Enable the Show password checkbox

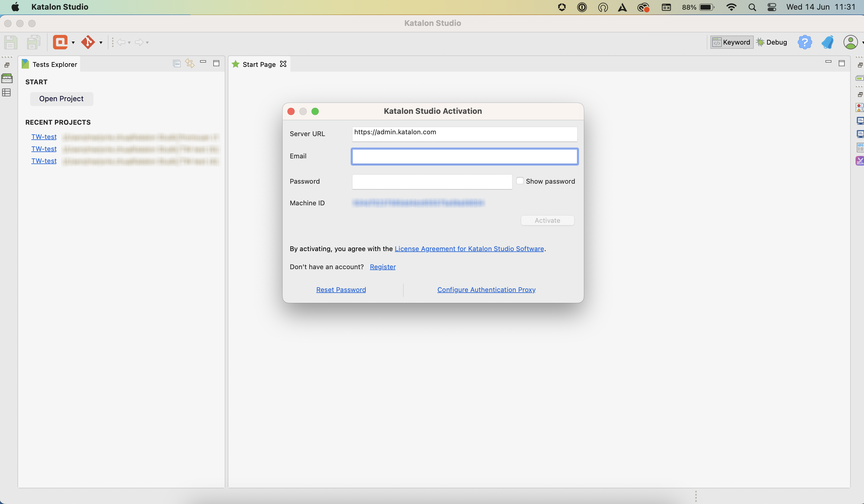coord(520,181)
